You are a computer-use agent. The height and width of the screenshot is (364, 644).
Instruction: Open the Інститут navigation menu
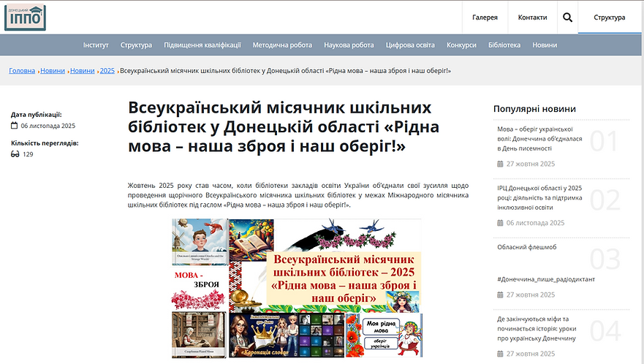pyautogui.click(x=96, y=45)
